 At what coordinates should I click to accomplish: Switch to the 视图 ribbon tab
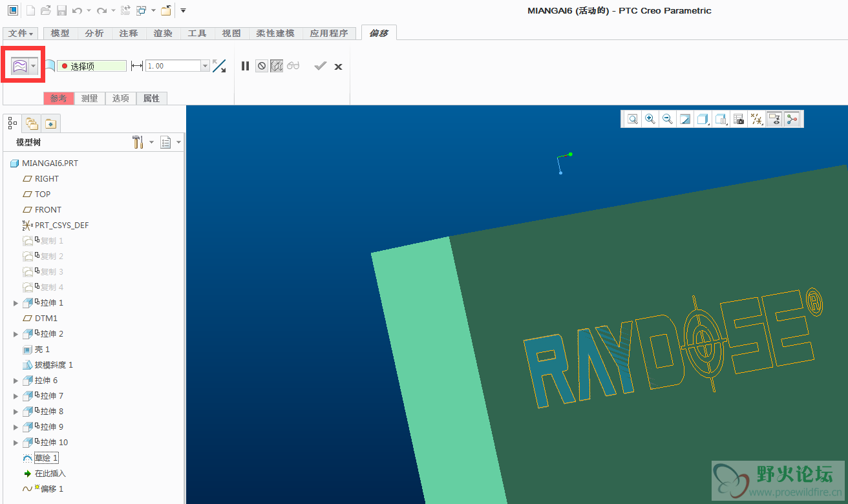click(231, 33)
